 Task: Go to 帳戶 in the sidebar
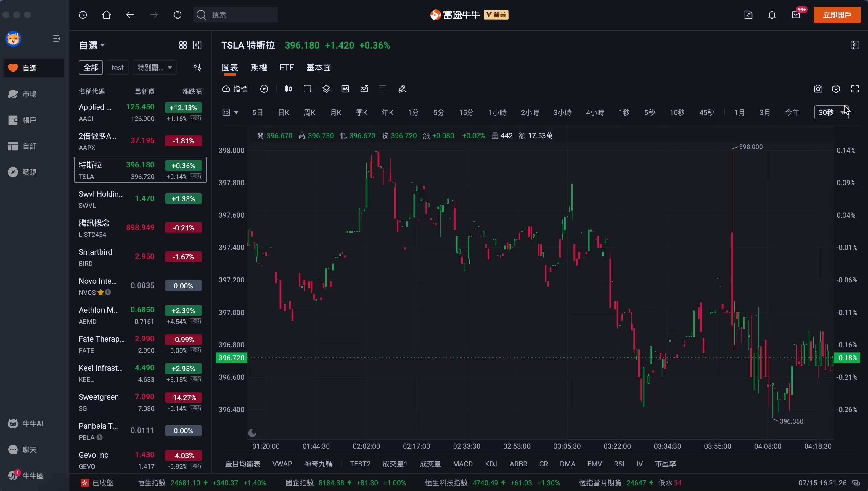(34, 120)
